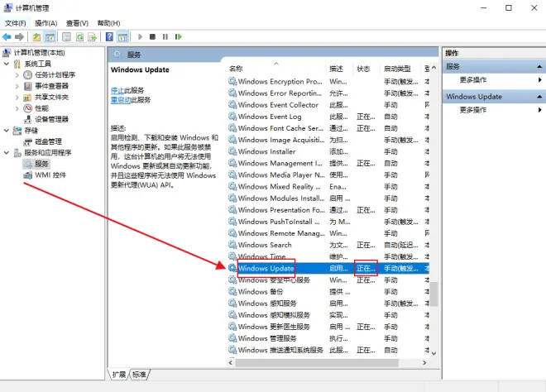This screenshot has width=546, height=392.
Task: Select 服务 in the tree
Action: 41,164
